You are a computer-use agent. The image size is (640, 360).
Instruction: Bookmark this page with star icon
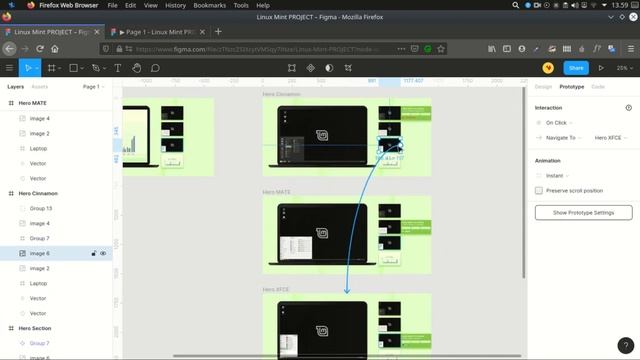(441, 49)
